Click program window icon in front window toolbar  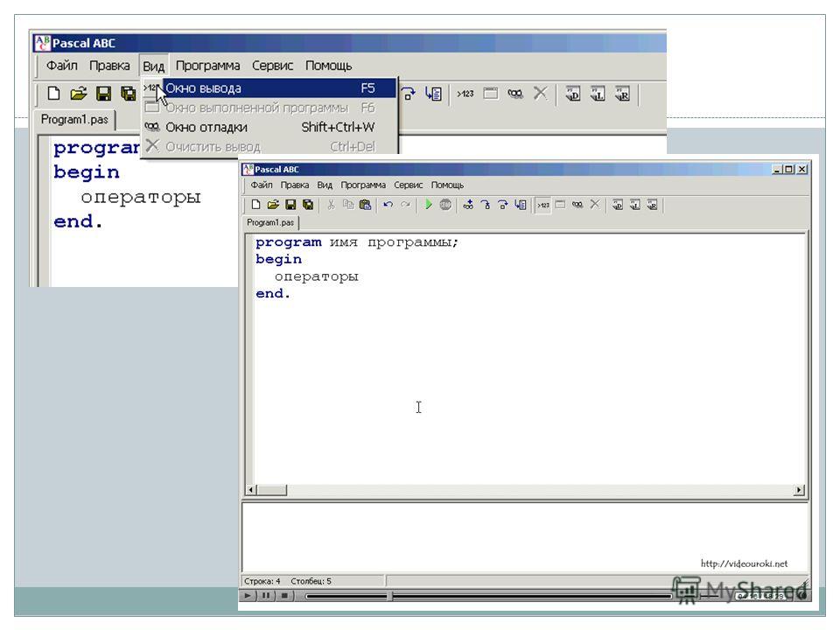tap(560, 205)
